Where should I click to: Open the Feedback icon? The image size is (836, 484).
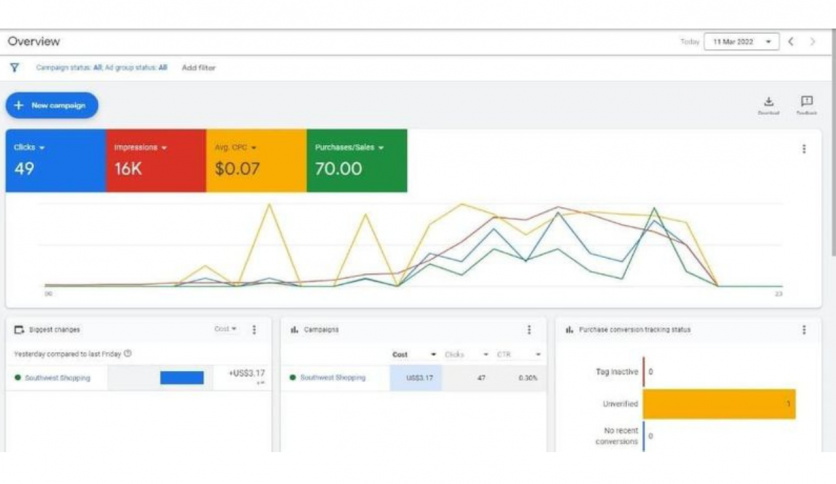806,102
